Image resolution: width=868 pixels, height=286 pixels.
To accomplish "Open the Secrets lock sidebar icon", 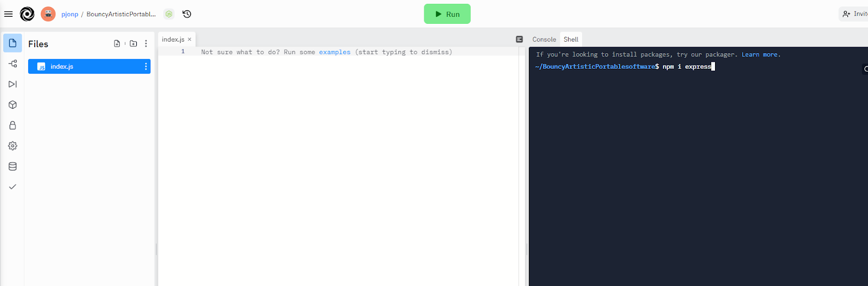I will click(x=12, y=125).
